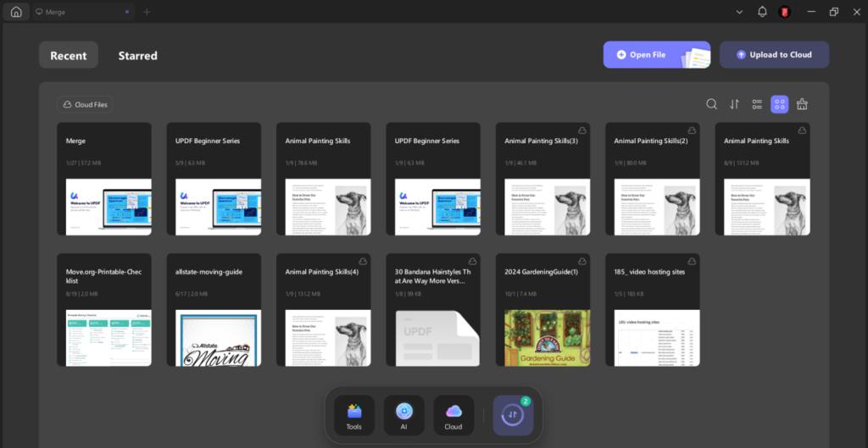The height and width of the screenshot is (448, 868).
Task: Switch to grid thumbnail view
Action: click(779, 104)
